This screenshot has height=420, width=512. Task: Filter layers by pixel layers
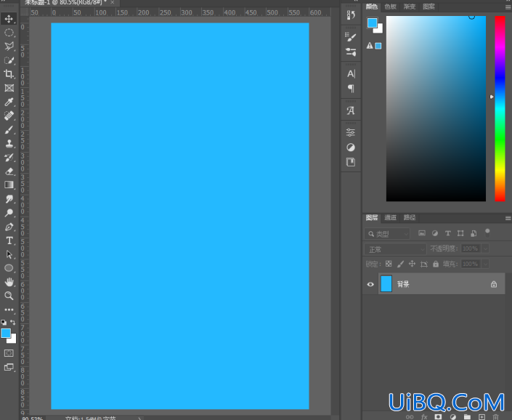pyautogui.click(x=422, y=233)
